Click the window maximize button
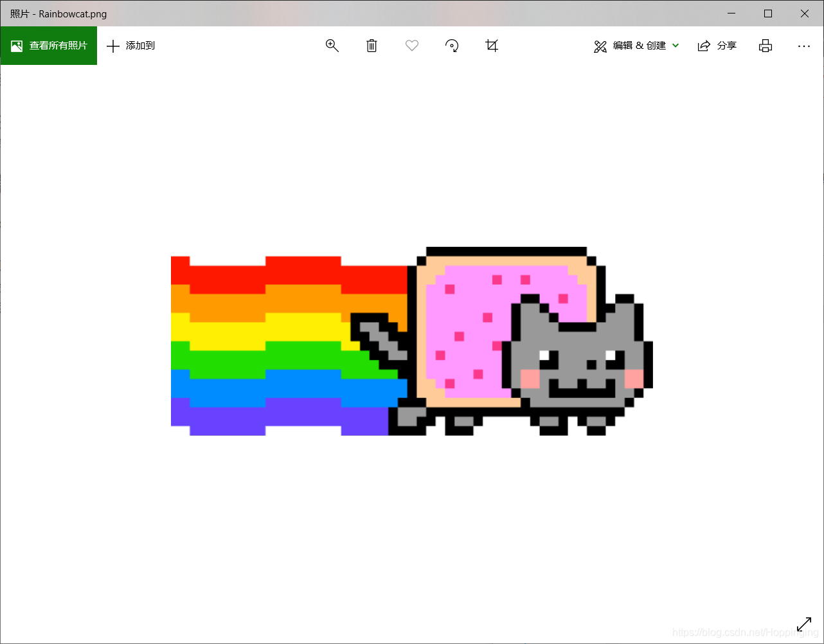Image resolution: width=824 pixels, height=644 pixels. 767,13
